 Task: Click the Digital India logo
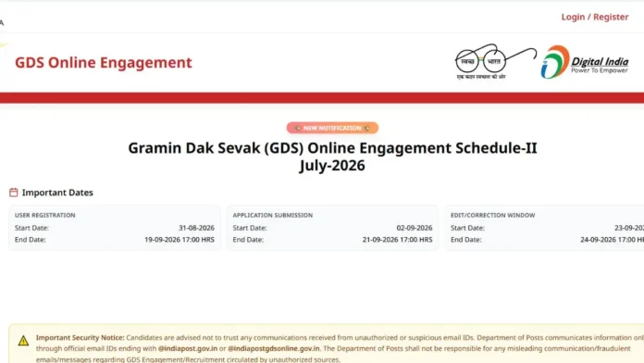point(585,62)
